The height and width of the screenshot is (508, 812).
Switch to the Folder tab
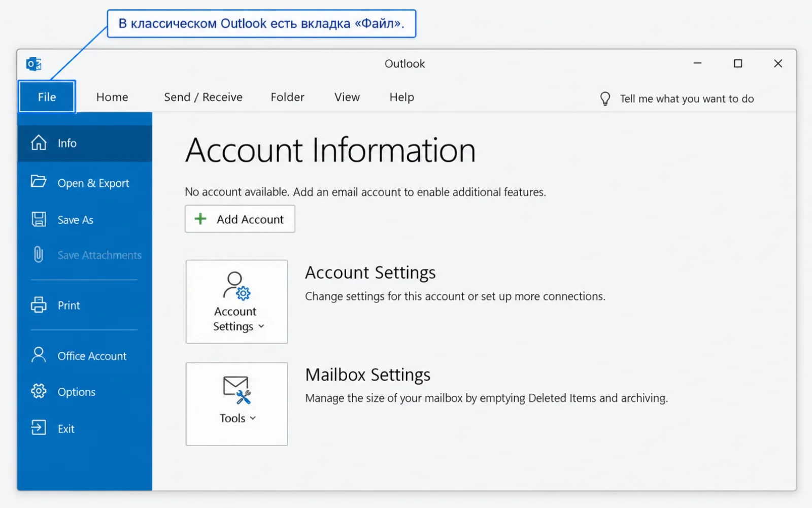click(x=287, y=97)
